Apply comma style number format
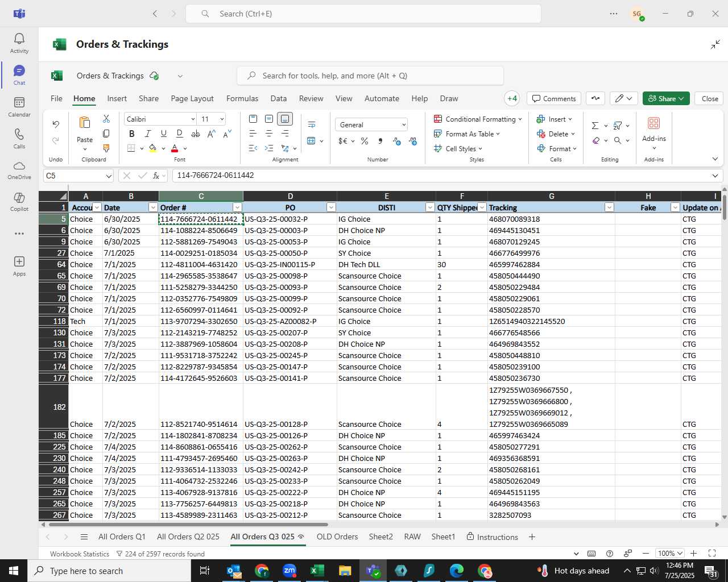The image size is (728, 582). tap(380, 141)
